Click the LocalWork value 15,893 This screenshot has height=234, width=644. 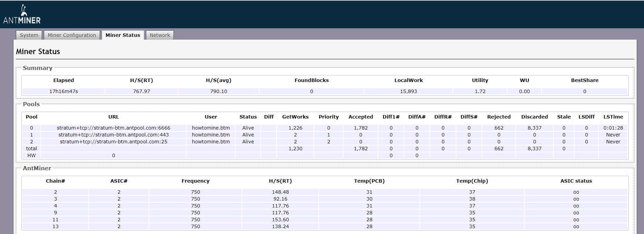(x=408, y=91)
